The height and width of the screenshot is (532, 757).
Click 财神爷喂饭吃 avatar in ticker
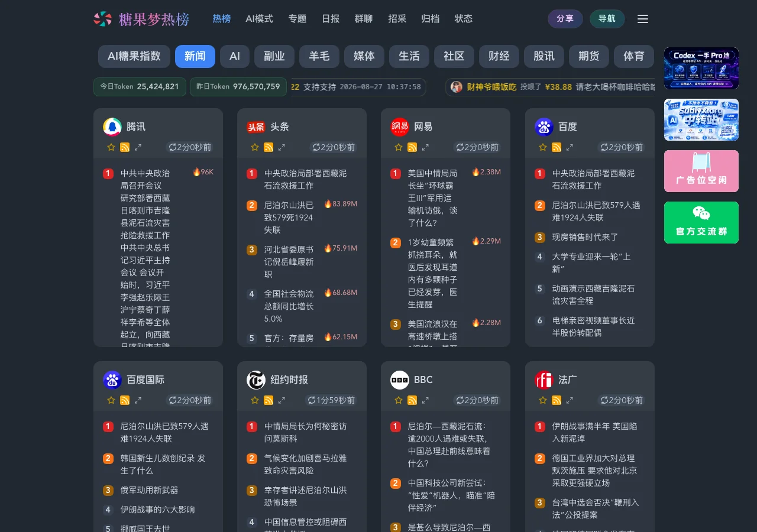pos(457,87)
